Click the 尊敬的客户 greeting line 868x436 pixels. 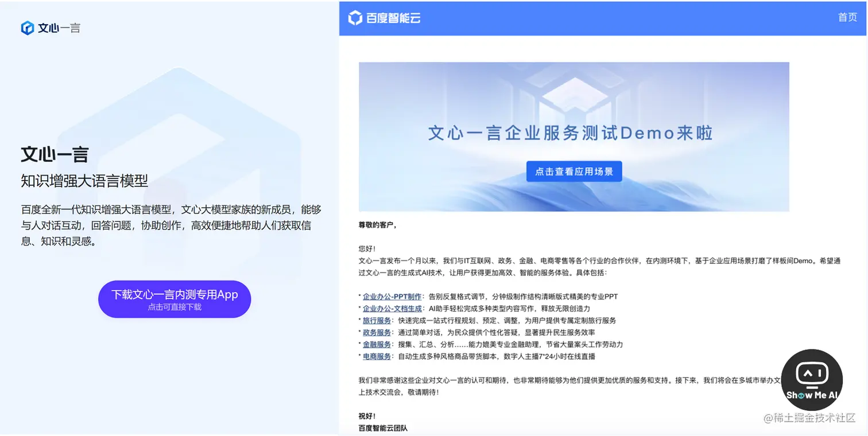tap(378, 225)
